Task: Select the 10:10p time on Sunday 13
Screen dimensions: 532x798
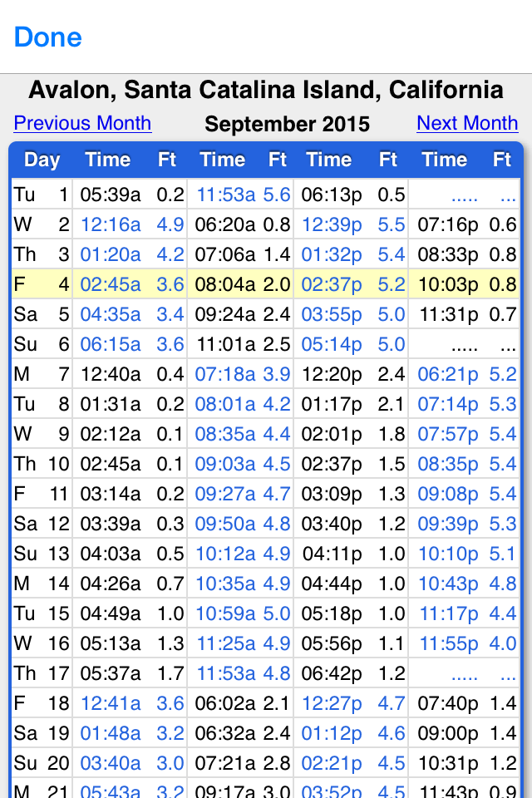Action: 449,554
